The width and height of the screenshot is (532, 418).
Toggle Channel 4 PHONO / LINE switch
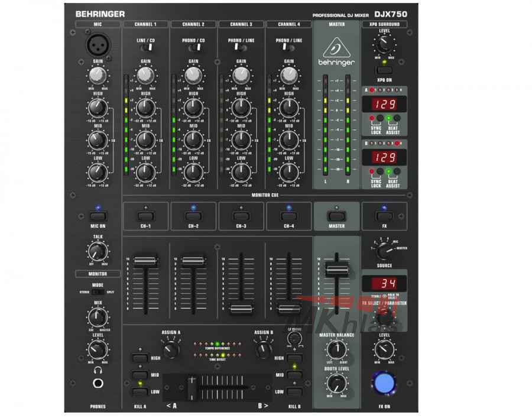pos(288,48)
